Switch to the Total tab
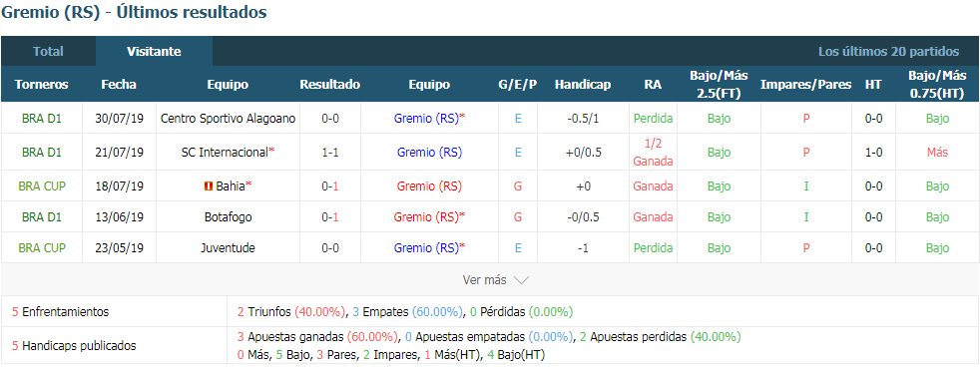 coord(48,51)
